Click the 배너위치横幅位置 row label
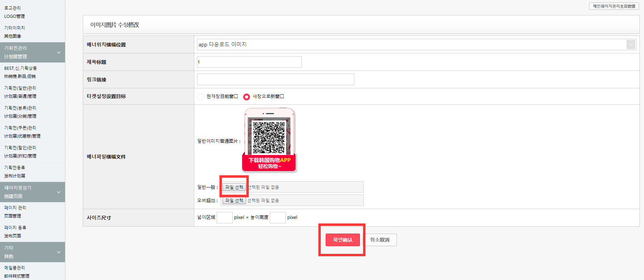This screenshot has height=280, width=644. [x=106, y=45]
